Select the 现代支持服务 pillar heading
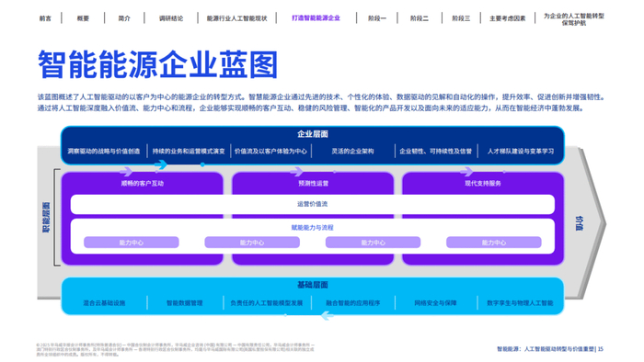 pos(483,183)
